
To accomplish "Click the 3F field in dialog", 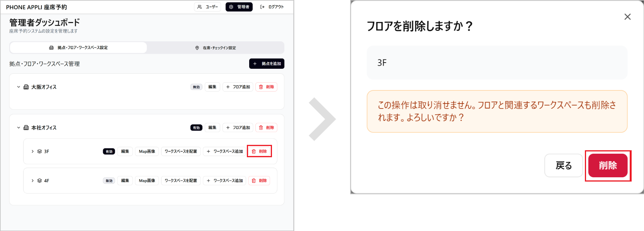I will pos(497,63).
